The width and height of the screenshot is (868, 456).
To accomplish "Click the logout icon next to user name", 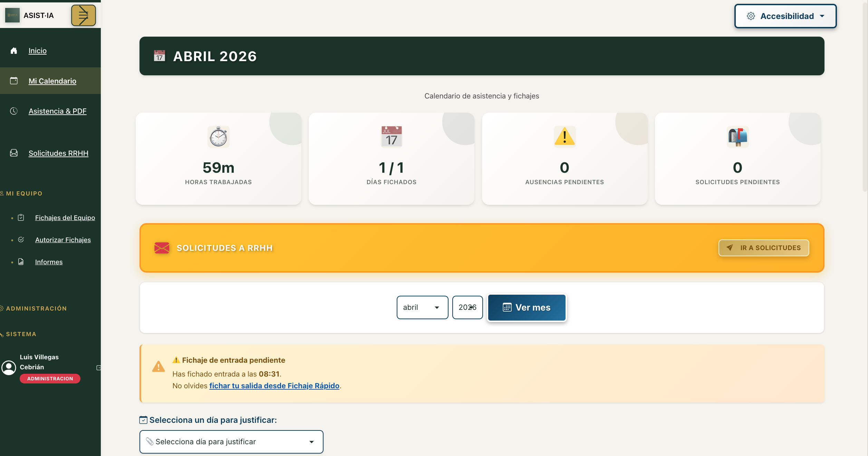I will tap(99, 368).
